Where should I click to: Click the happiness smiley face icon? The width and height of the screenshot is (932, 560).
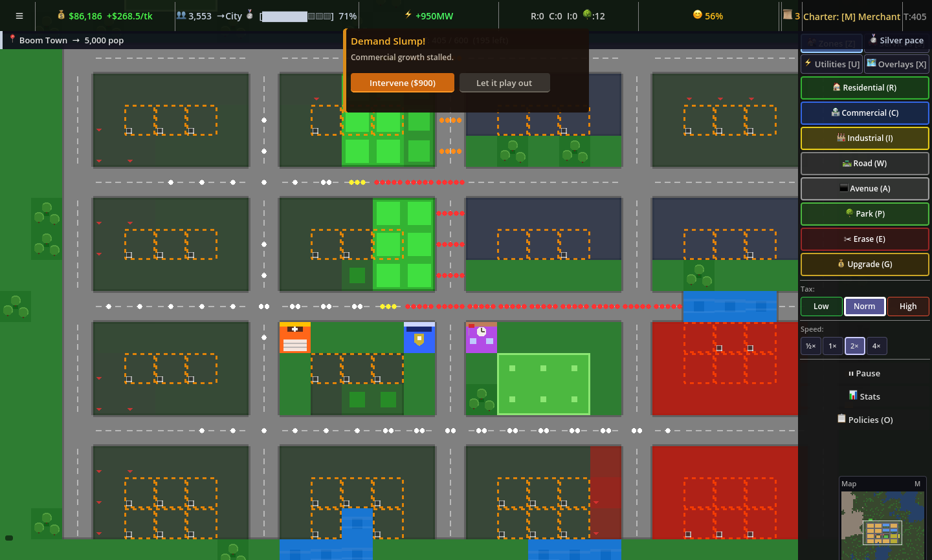[698, 15]
